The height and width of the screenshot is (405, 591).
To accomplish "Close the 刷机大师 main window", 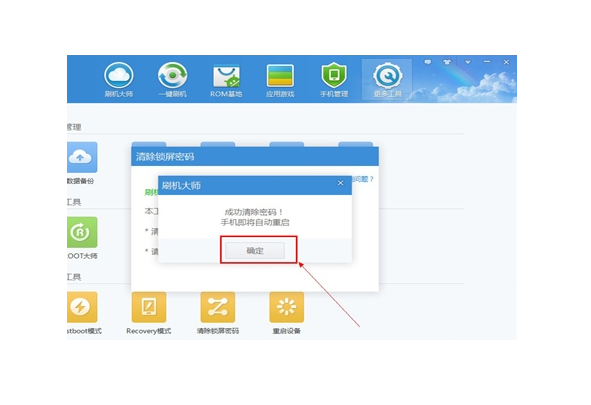I will (506, 62).
